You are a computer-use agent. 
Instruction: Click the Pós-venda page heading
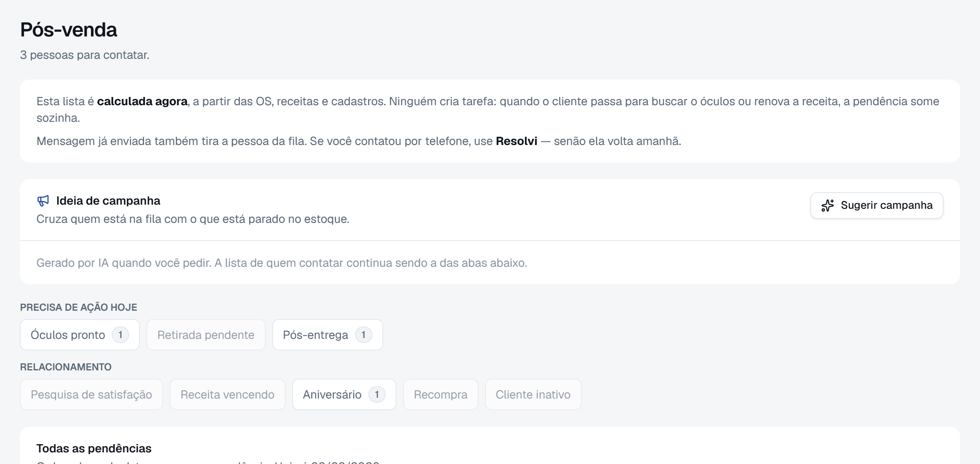coord(69,30)
